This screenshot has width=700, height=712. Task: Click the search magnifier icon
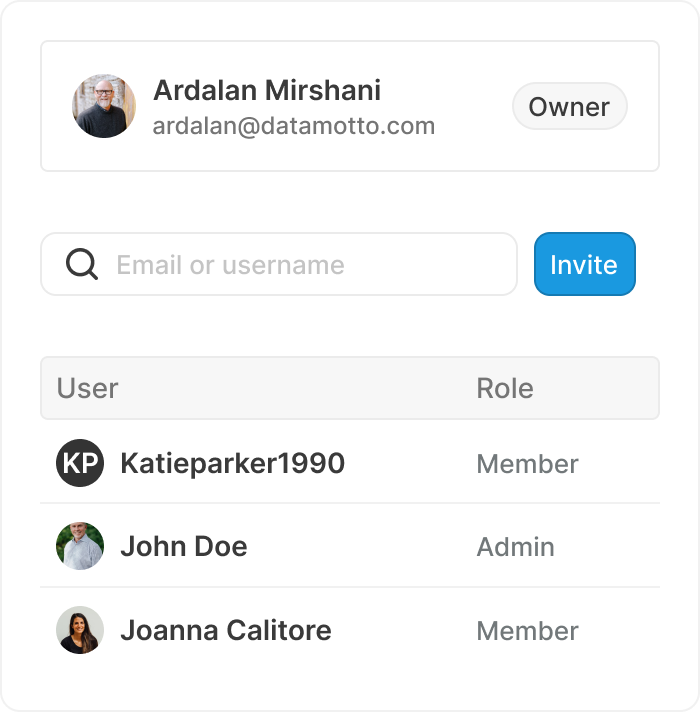[x=81, y=265]
